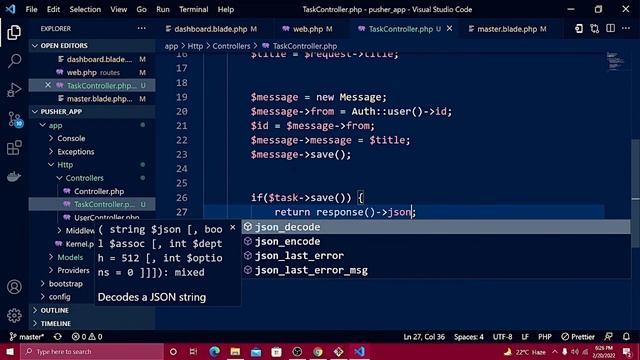
Task: Open the Windows Start menu
Action: (x=10, y=351)
